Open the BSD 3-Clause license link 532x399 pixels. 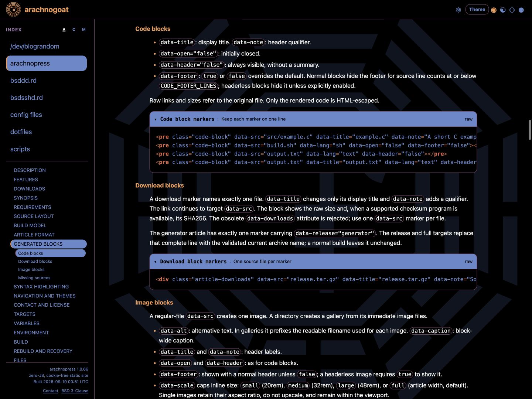[x=75, y=391]
